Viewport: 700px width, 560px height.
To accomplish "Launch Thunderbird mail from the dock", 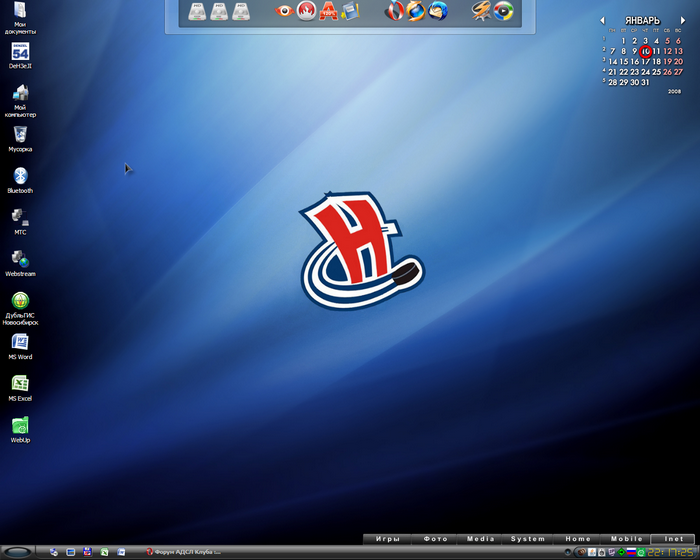I will (x=438, y=11).
